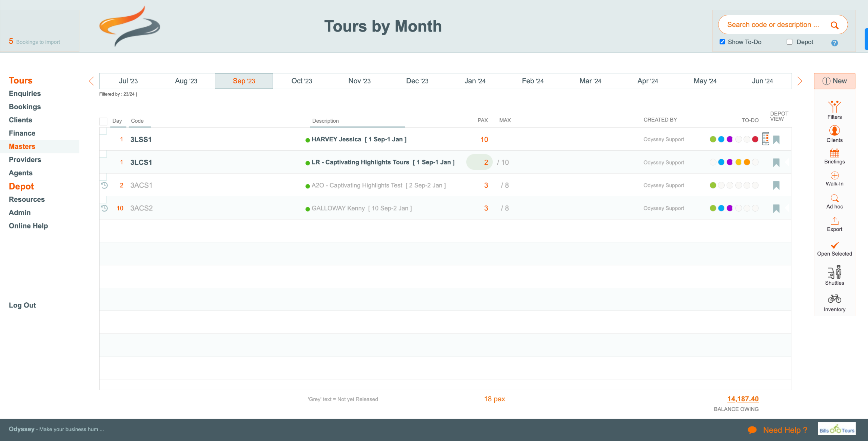Click the Export upload icon
Viewport: 868px width, 441px height.
834,221
